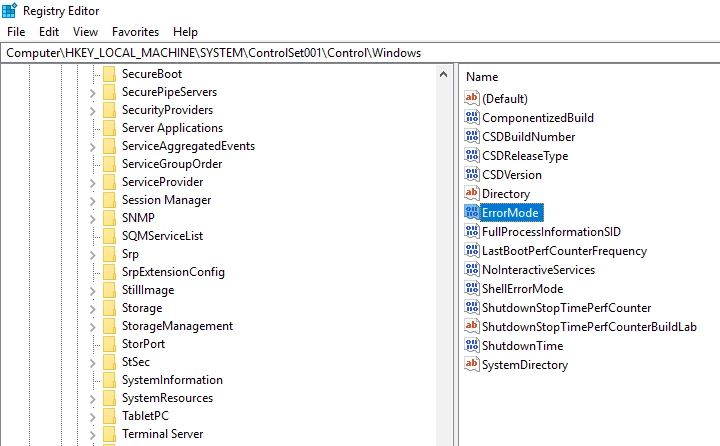The width and height of the screenshot is (720, 446).
Task: Select the CSDVersion value name
Action: pyautogui.click(x=512, y=175)
